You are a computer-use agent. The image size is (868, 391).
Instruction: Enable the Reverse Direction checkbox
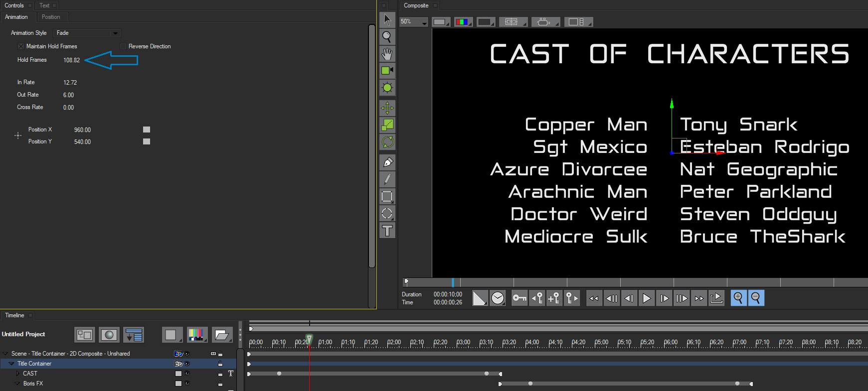click(x=123, y=46)
